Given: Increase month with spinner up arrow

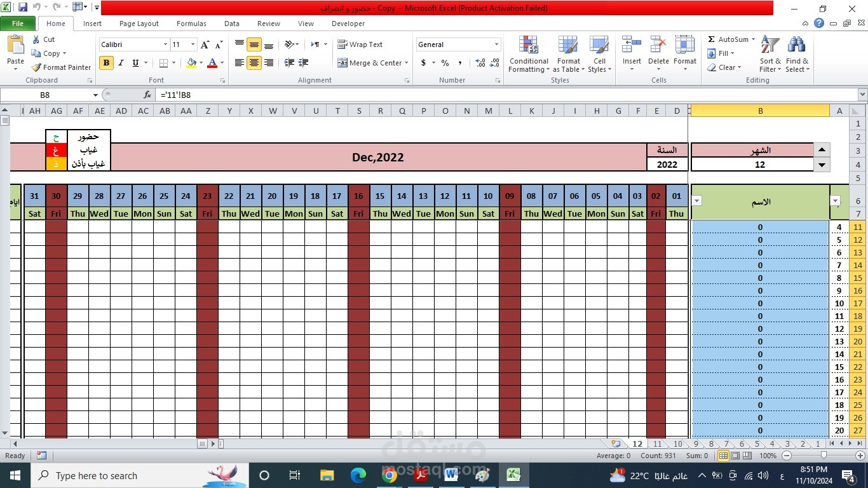Looking at the screenshot, I should tap(822, 150).
